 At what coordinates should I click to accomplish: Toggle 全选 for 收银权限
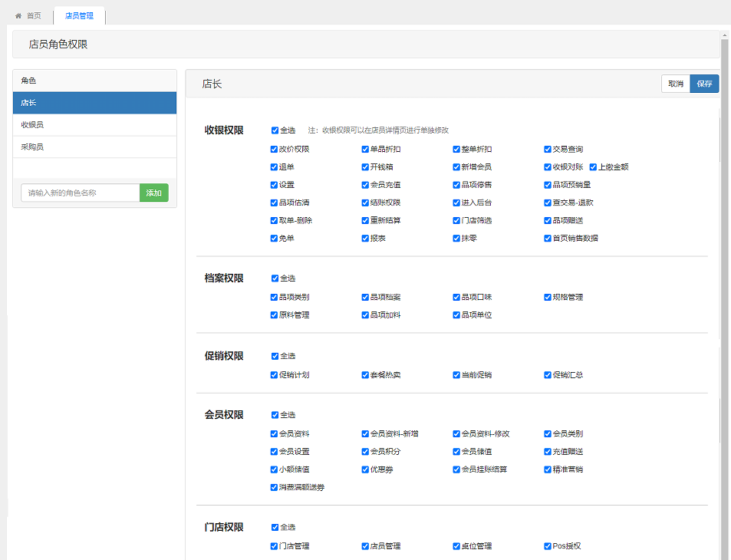tap(275, 130)
